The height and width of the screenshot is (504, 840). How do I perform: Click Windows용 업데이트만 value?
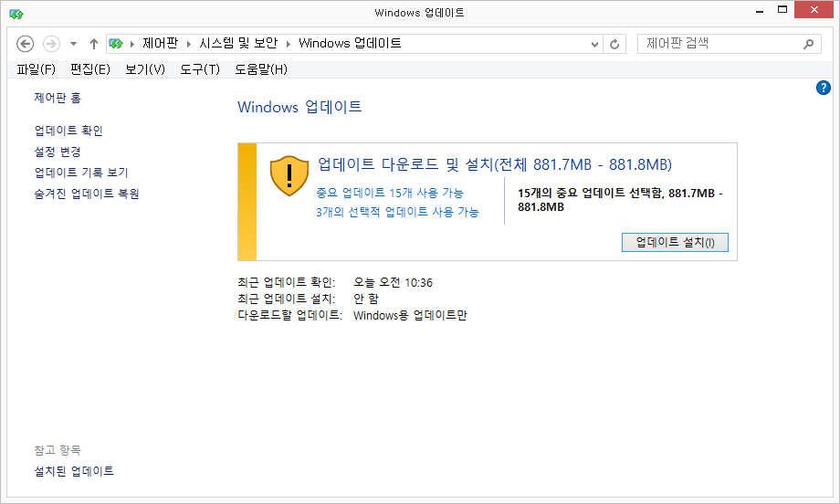coord(410,316)
